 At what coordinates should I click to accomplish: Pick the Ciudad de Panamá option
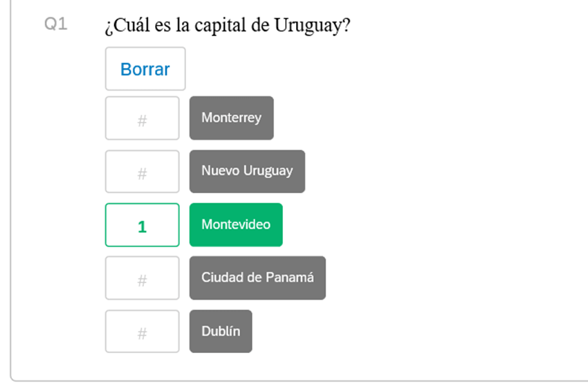(257, 278)
